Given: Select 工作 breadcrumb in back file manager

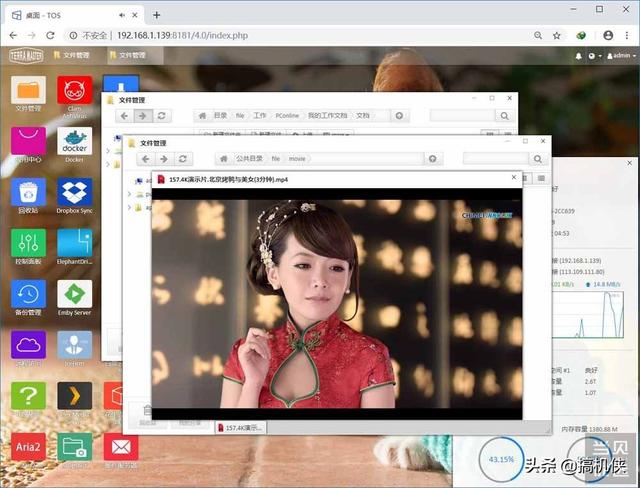Looking at the screenshot, I should [x=260, y=116].
